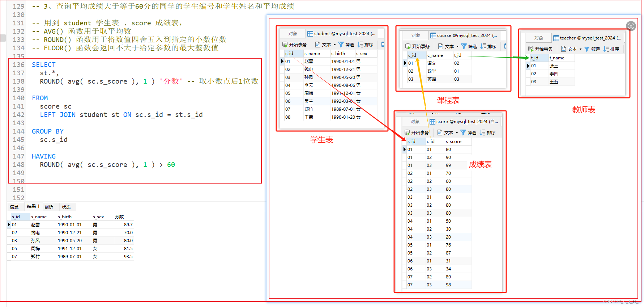The image size is (644, 307).
Task: Place cursor on SELECT keyword in editor
Action: coord(44,64)
